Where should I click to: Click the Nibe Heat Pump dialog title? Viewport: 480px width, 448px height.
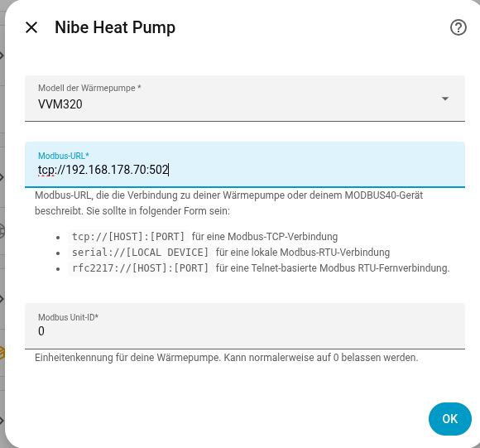point(115,27)
